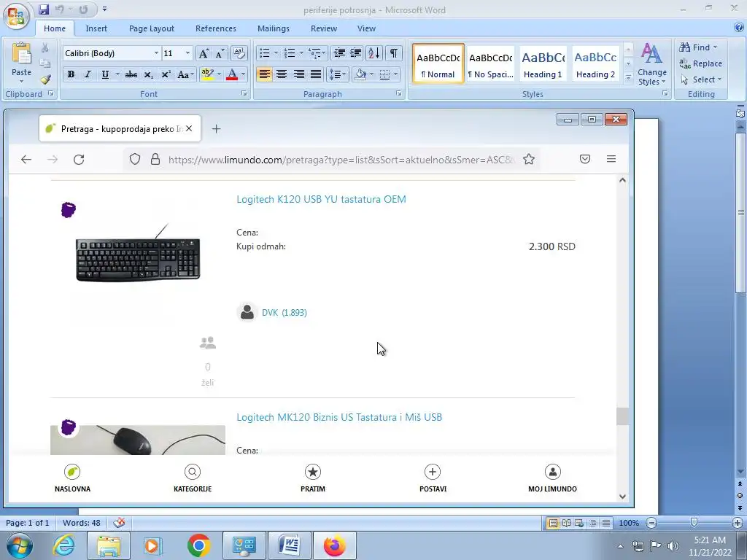Open the font name dropdown Calibri (Body)
This screenshot has width=747, height=560.
pyautogui.click(x=156, y=53)
